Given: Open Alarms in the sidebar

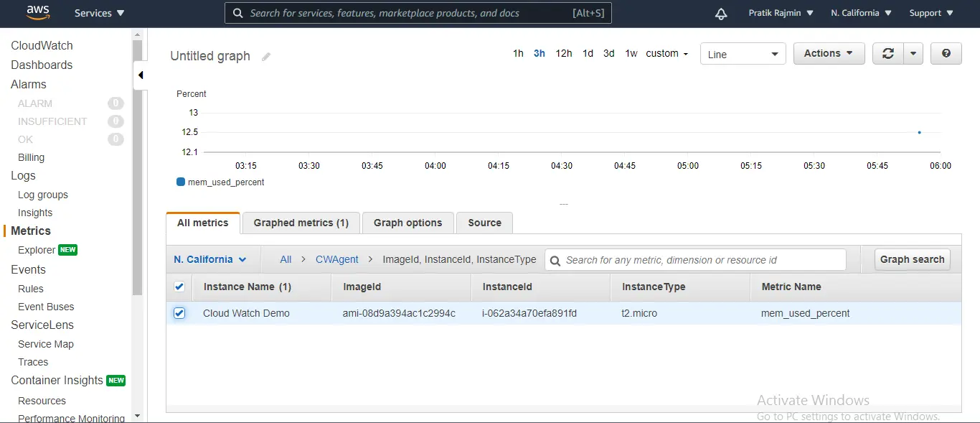Looking at the screenshot, I should (29, 84).
